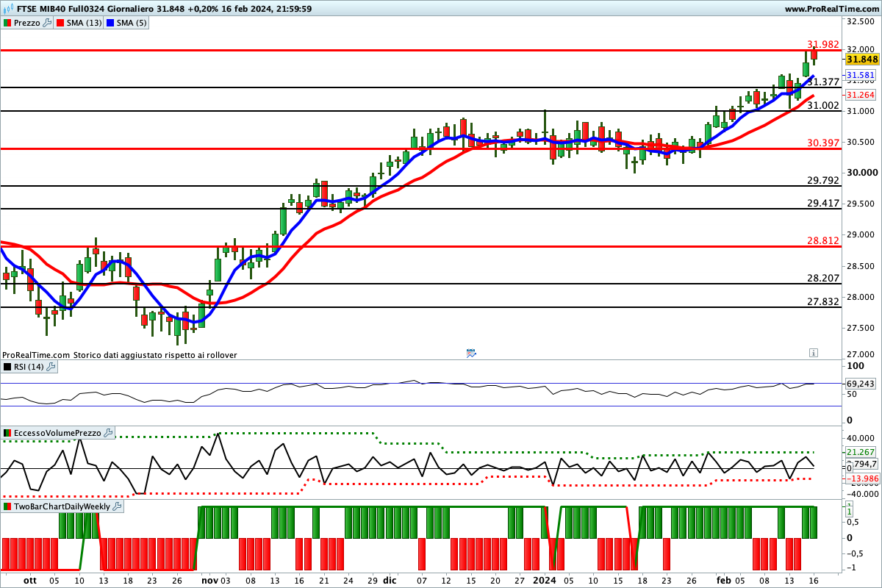
Task: Click the candlestick chart icon beside the title
Action: [7, 9]
